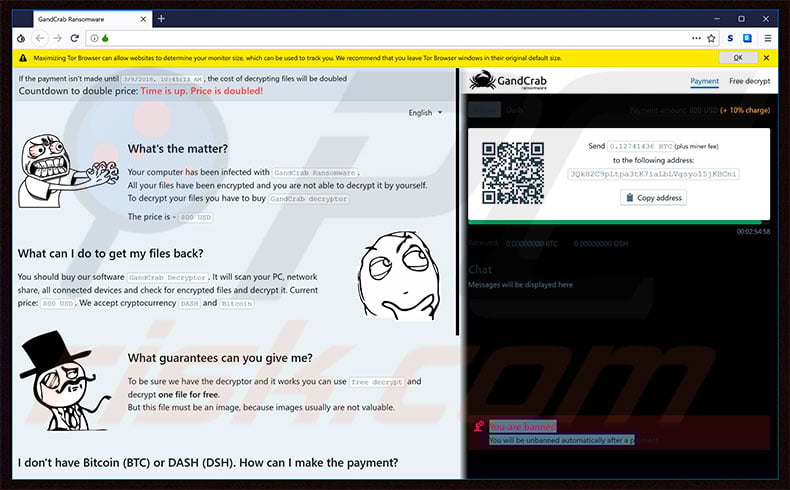Screen dimensions: 790x490
Task: Click the blue extension icon in toolbar
Action: pos(747,38)
